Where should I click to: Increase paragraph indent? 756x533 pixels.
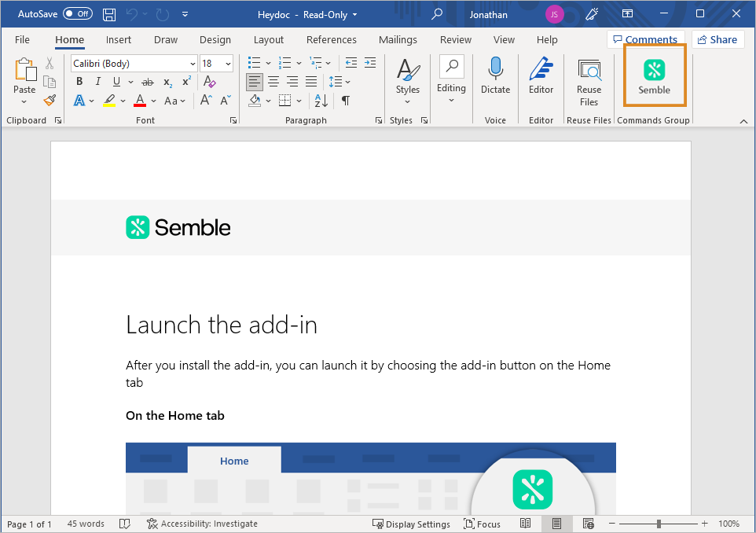(x=370, y=63)
